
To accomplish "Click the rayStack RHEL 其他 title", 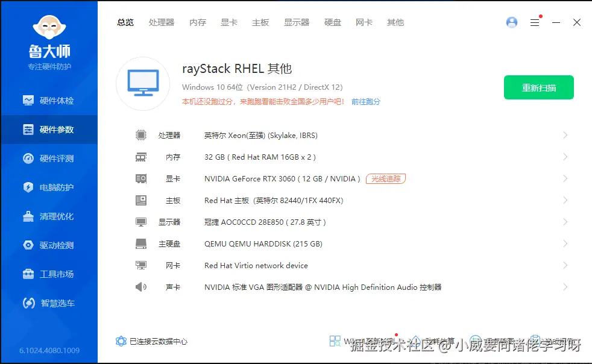I will coord(237,69).
